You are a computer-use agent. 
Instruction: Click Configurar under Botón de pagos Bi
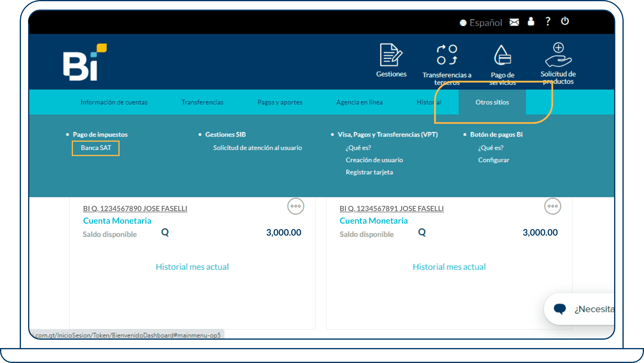tap(494, 160)
